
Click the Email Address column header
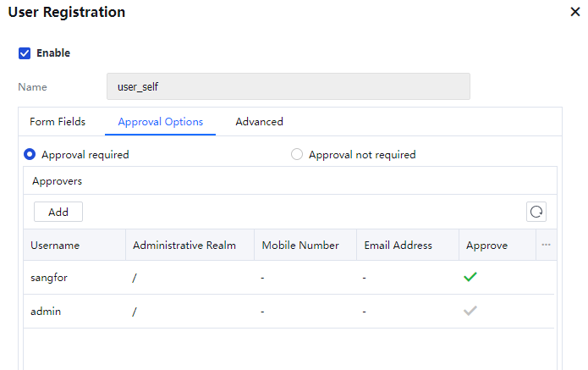click(398, 246)
